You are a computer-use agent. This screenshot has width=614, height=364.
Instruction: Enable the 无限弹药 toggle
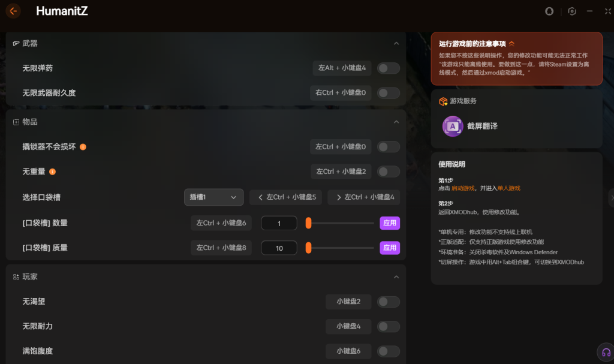(388, 68)
